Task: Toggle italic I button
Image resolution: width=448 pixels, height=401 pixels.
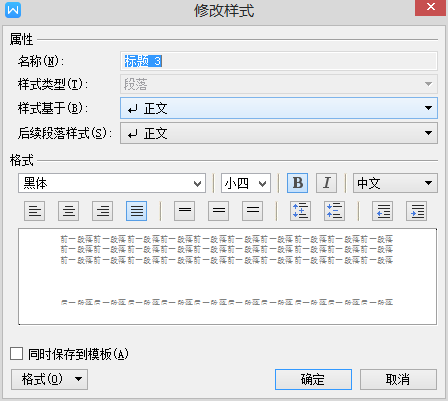Action: click(x=327, y=183)
